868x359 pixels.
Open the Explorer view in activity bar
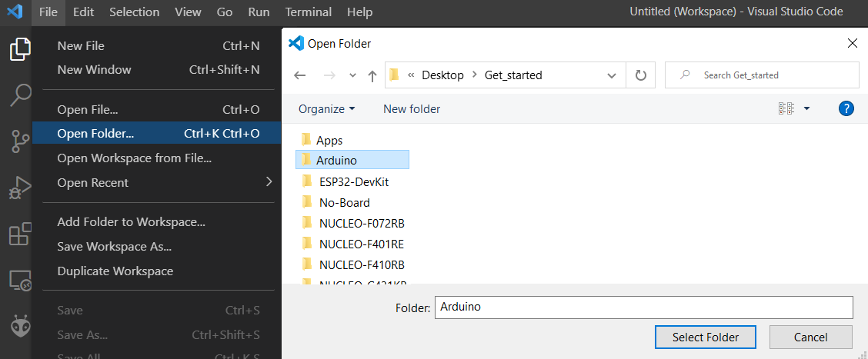click(x=20, y=51)
